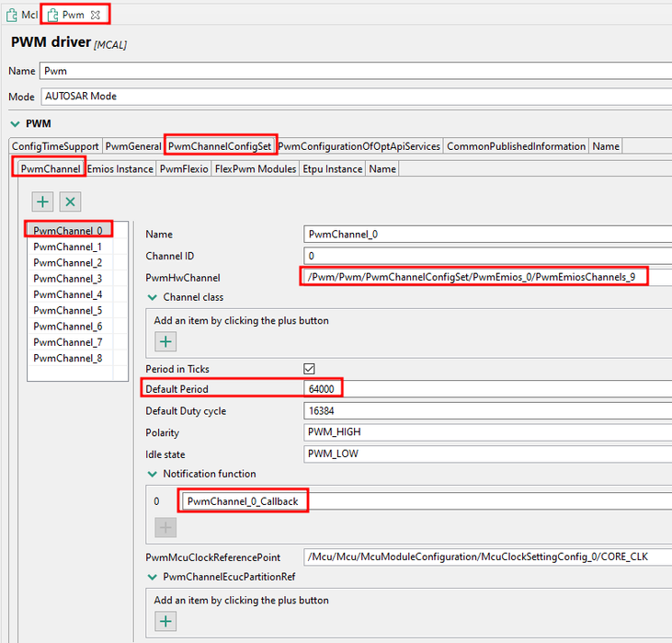Select PwmChannel_3 in the list
Screen dimensions: 672x643
[x=69, y=279]
